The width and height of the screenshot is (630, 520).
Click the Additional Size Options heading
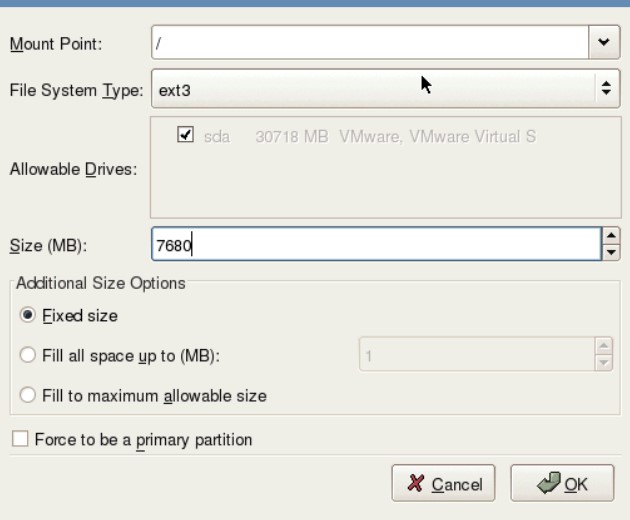[101, 283]
